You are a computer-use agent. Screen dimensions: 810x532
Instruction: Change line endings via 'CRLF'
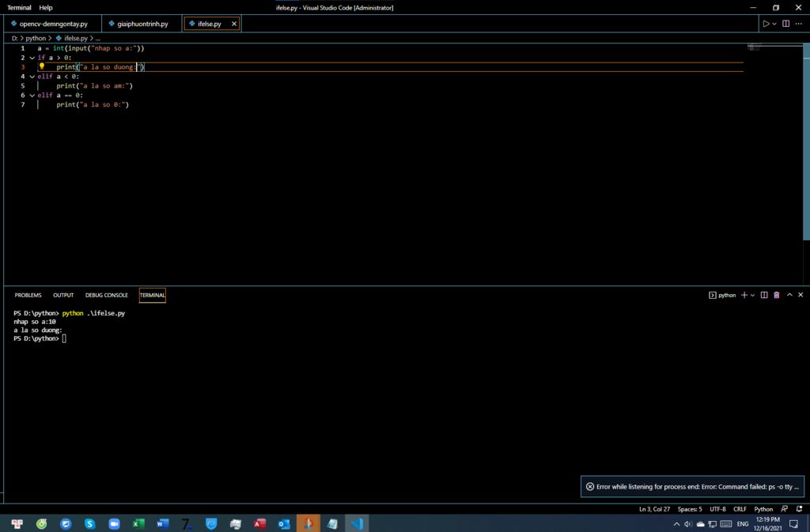coord(740,509)
